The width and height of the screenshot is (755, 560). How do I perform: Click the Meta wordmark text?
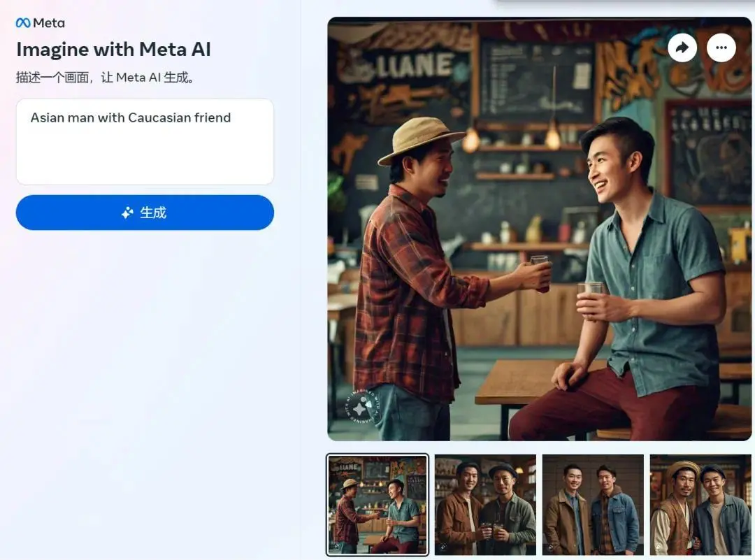49,23
